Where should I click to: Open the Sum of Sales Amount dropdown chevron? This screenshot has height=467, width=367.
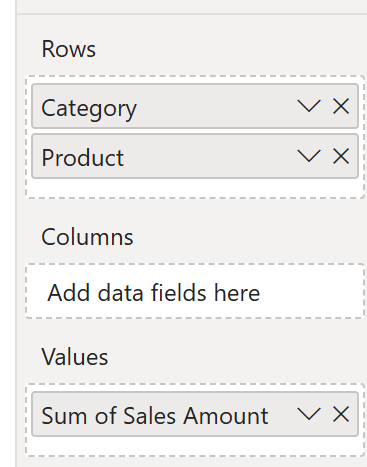coord(309,414)
